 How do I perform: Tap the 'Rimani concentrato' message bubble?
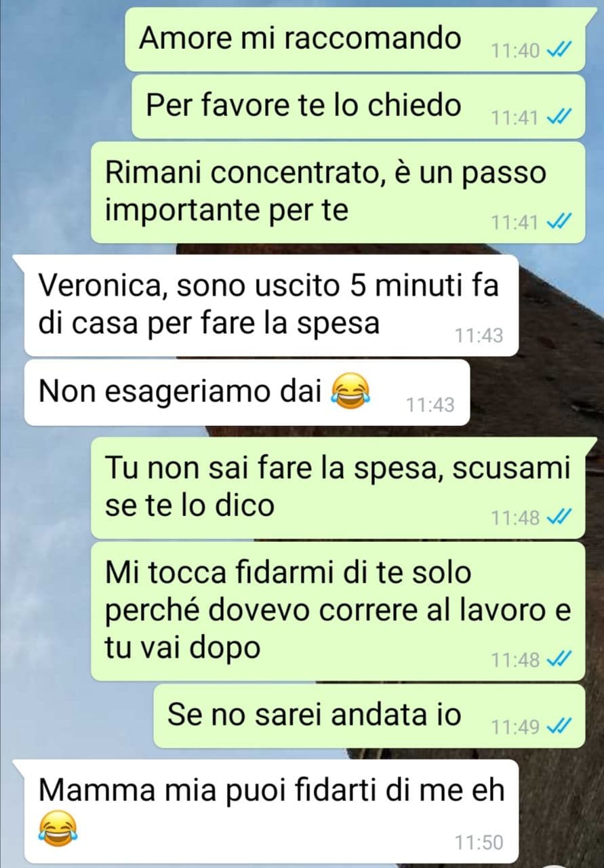(x=338, y=192)
